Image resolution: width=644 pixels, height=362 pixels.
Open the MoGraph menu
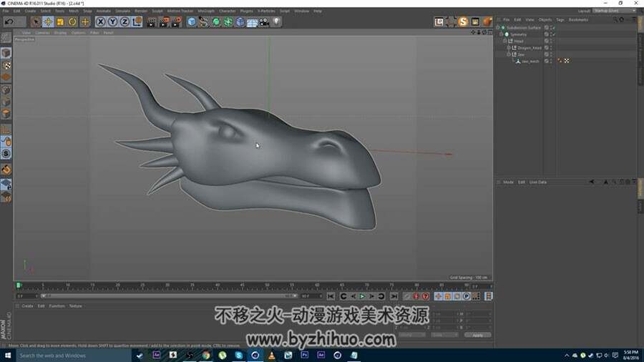click(x=206, y=11)
